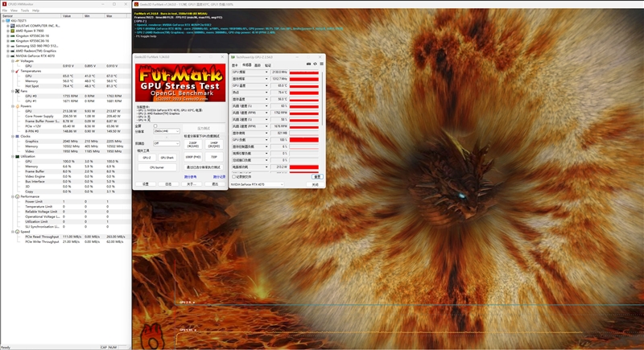Viewport: 644px width, 350px height.
Task: Click the AMD Ryzen 9 7900 processor icon
Action: (12, 31)
